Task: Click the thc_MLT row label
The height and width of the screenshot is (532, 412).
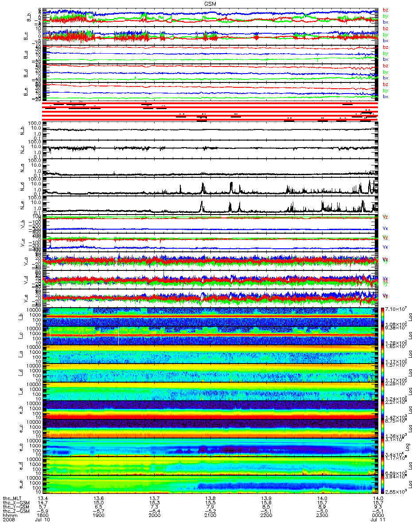Action: [12, 499]
